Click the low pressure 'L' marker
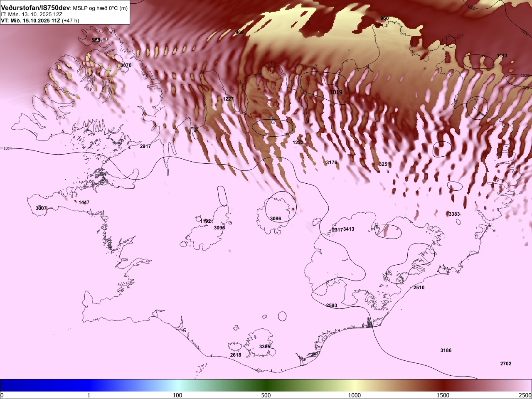The image size is (532, 399). pyautogui.click(x=336, y=84)
